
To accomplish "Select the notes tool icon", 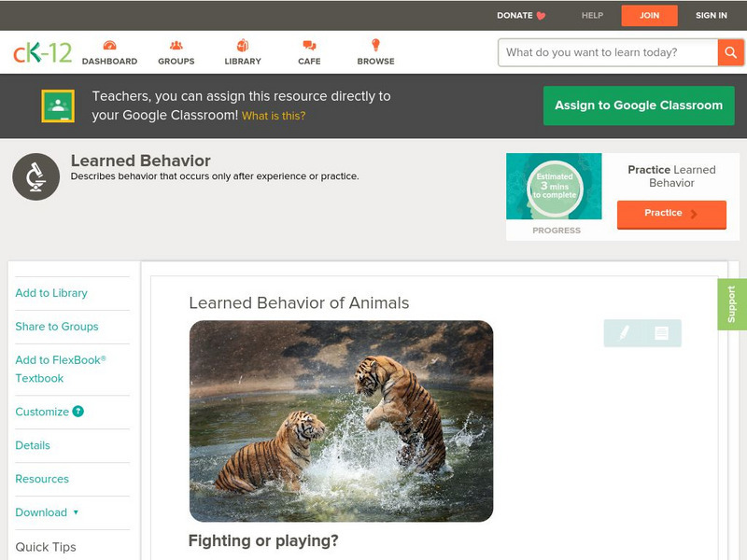I will tap(661, 332).
